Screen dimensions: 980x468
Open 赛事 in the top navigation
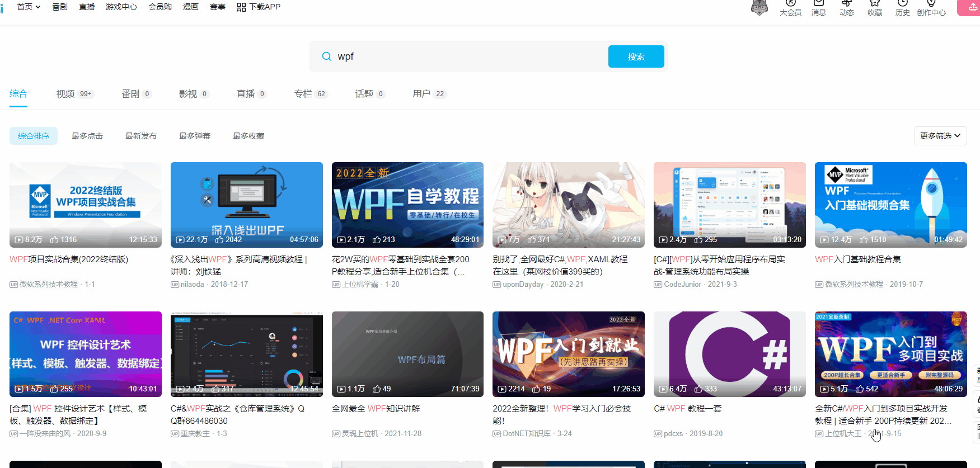[218, 7]
